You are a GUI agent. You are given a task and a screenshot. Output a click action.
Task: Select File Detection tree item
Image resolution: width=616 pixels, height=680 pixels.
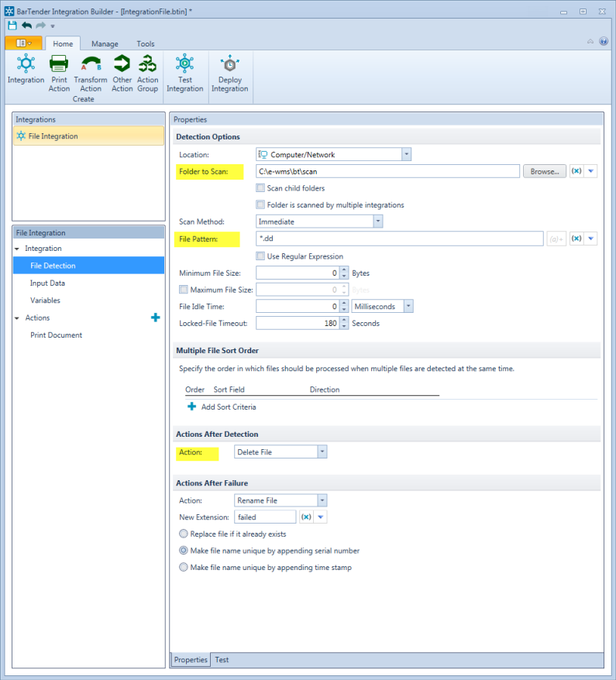[x=88, y=266]
